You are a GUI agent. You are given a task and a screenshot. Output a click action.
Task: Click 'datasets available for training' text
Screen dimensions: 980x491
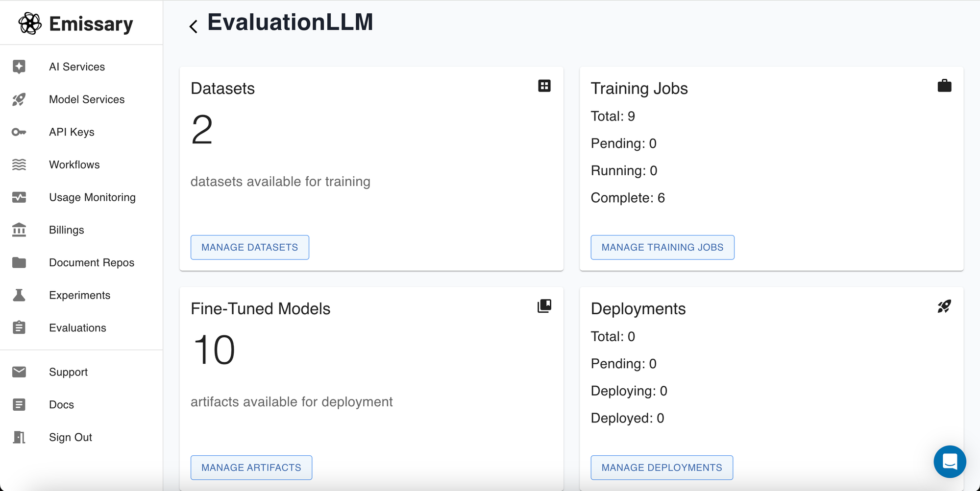280,182
